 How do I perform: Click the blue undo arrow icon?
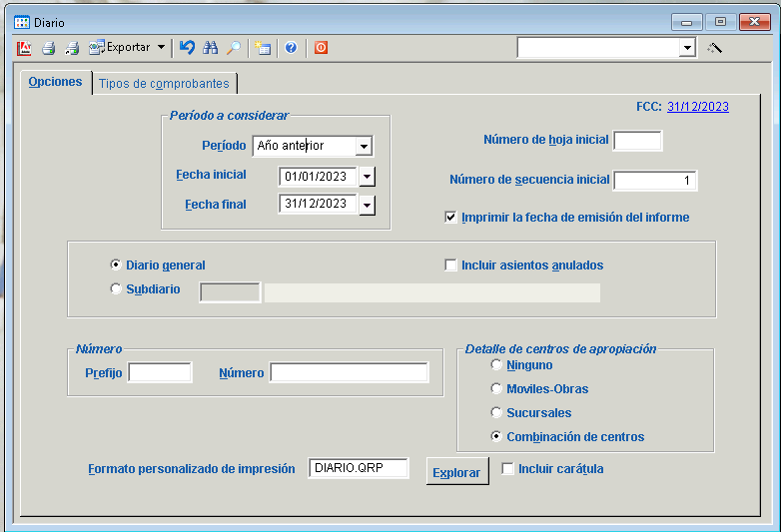pyautogui.click(x=188, y=47)
